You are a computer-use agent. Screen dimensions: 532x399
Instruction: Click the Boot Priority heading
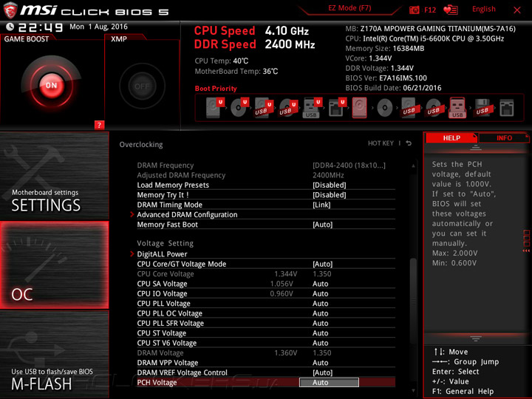(216, 89)
